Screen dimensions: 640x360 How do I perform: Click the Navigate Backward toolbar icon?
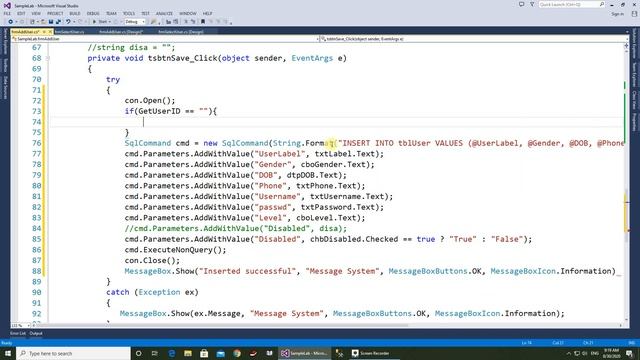click(11, 22)
